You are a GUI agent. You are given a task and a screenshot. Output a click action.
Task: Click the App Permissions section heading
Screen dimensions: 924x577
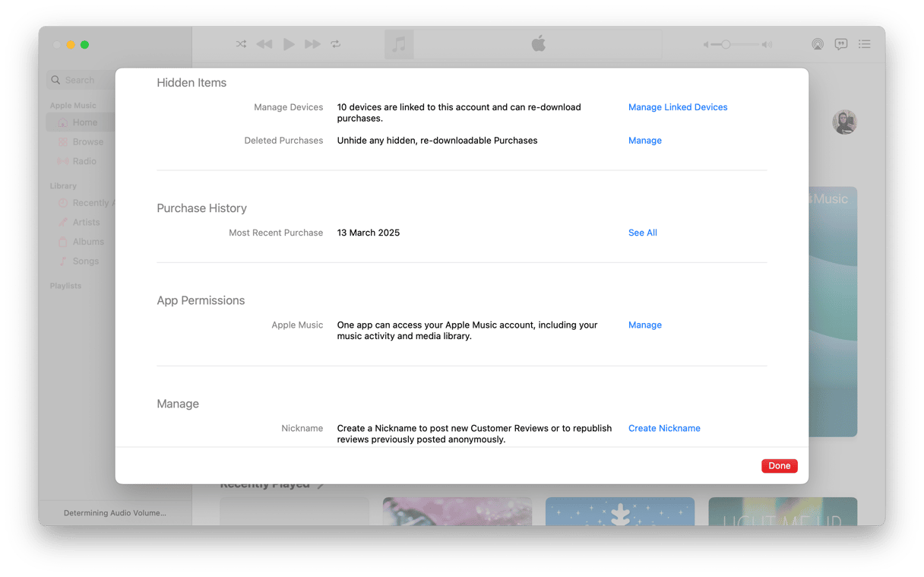click(x=201, y=300)
